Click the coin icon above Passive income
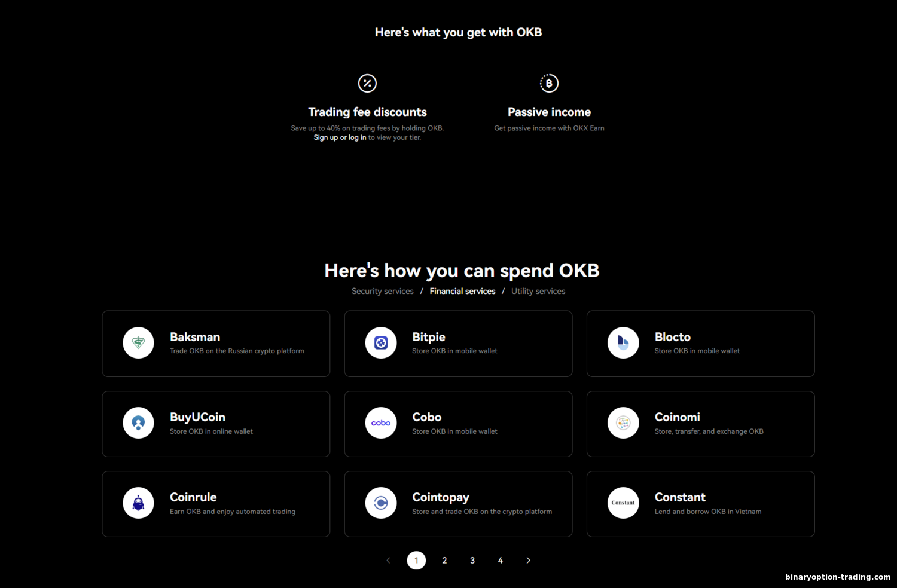 (549, 83)
